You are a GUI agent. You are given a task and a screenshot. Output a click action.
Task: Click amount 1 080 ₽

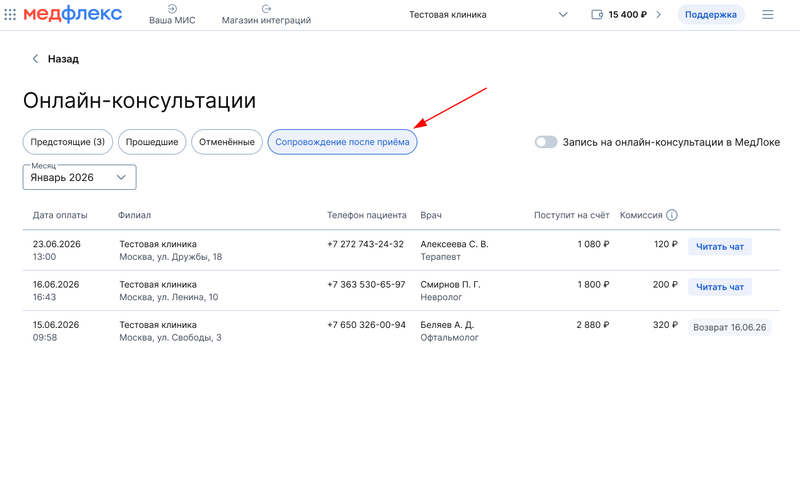point(593,244)
